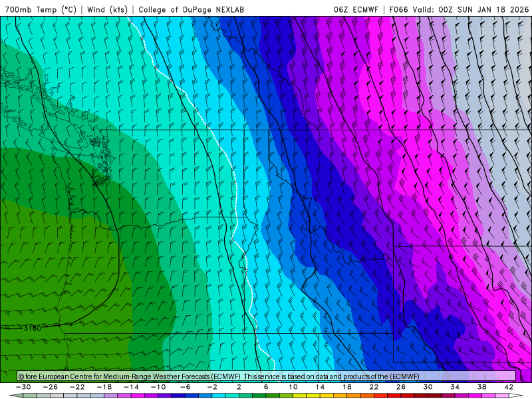Click the -10 temperature scale label
The width and height of the screenshot is (532, 399).
[x=158, y=387]
